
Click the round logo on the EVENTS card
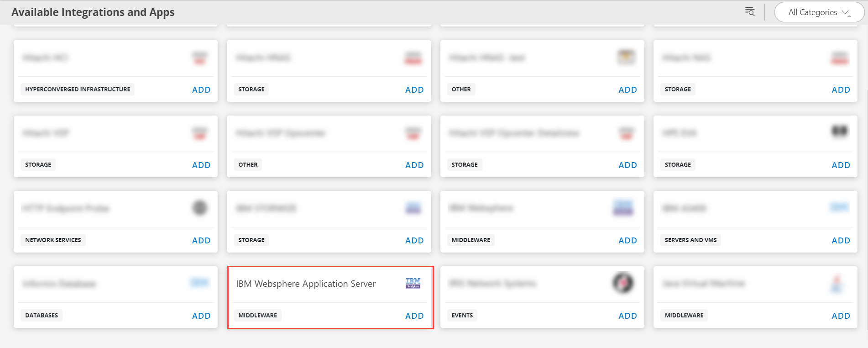click(x=623, y=283)
